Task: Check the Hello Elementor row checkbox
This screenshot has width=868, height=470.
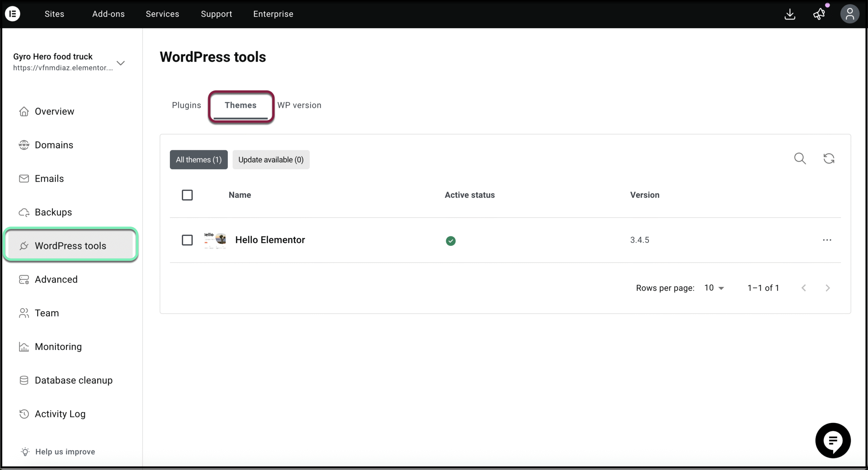Action: point(187,240)
